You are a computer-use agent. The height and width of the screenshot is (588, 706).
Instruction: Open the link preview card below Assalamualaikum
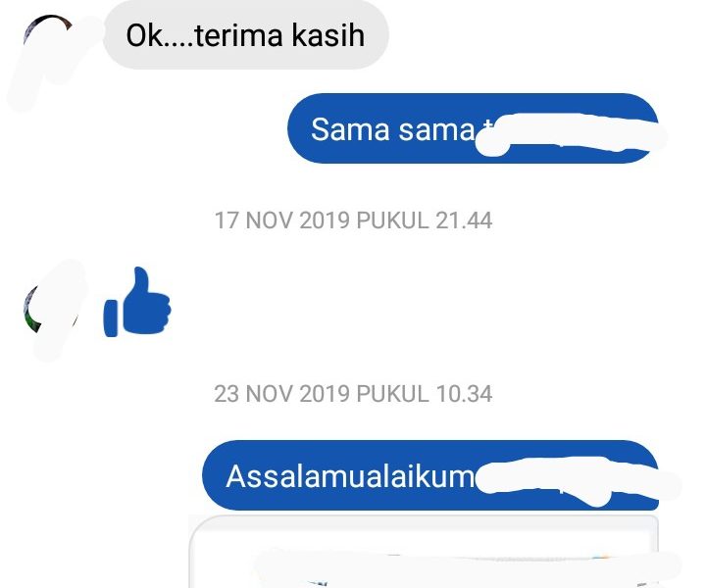[424, 552]
